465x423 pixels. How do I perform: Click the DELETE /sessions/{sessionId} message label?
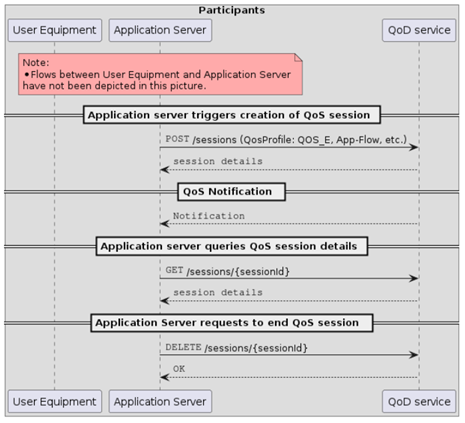pos(236,348)
